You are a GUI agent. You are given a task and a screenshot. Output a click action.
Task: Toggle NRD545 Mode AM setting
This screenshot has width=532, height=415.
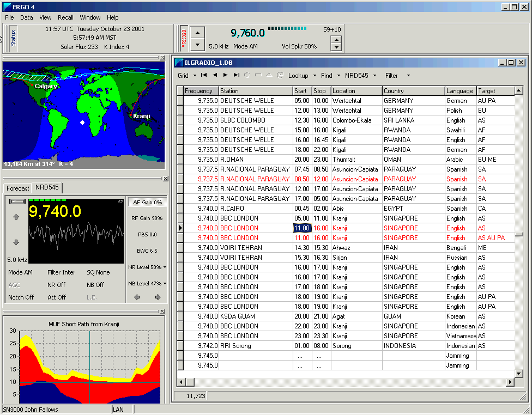(x=20, y=272)
